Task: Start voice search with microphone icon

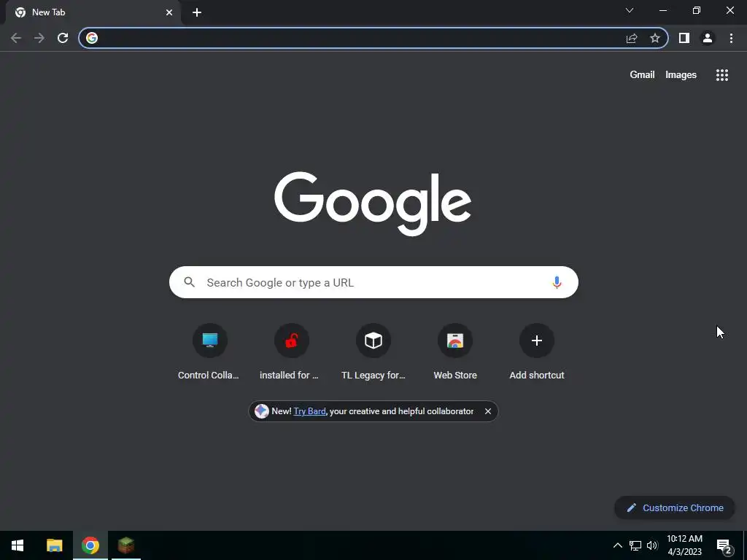Action: (557, 282)
